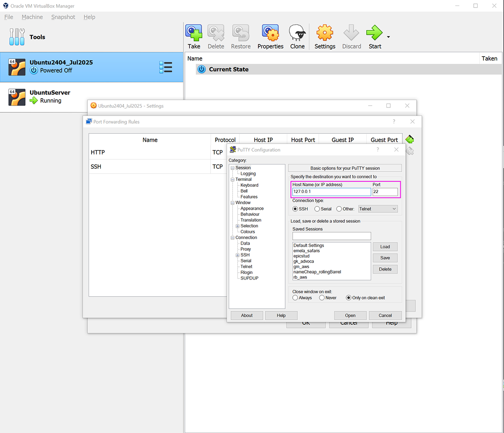Select Keyboard in category tree
Image resolution: width=504 pixels, height=433 pixels.
tap(249, 185)
